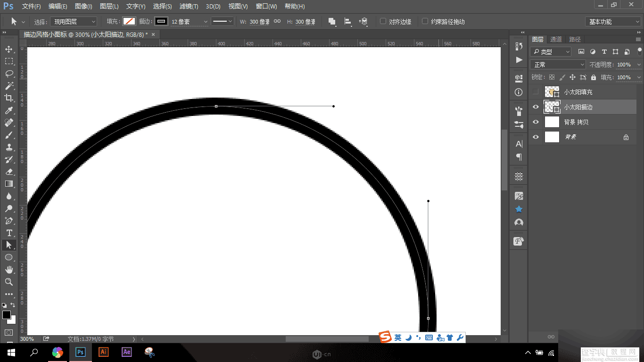Click the path arrangement icon

pos(363,22)
